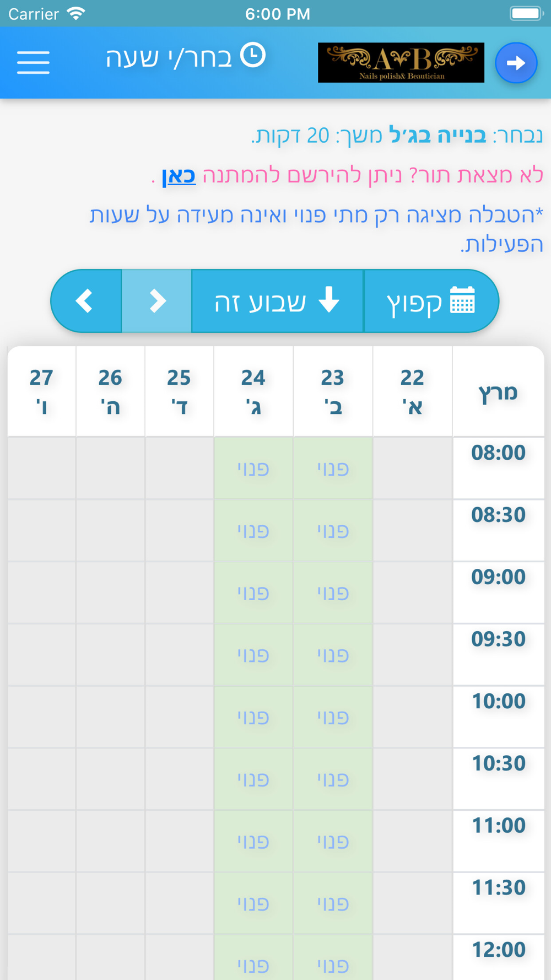The height and width of the screenshot is (980, 551).
Task: Reserve the 11:00 slot on the 23rd
Action: coord(333,841)
